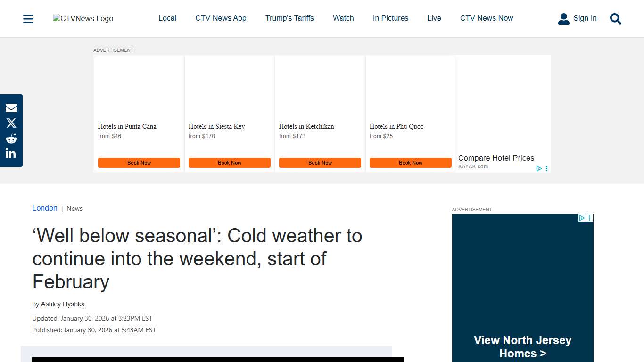644x362 pixels.
Task: Open the search function
Action: tap(615, 19)
